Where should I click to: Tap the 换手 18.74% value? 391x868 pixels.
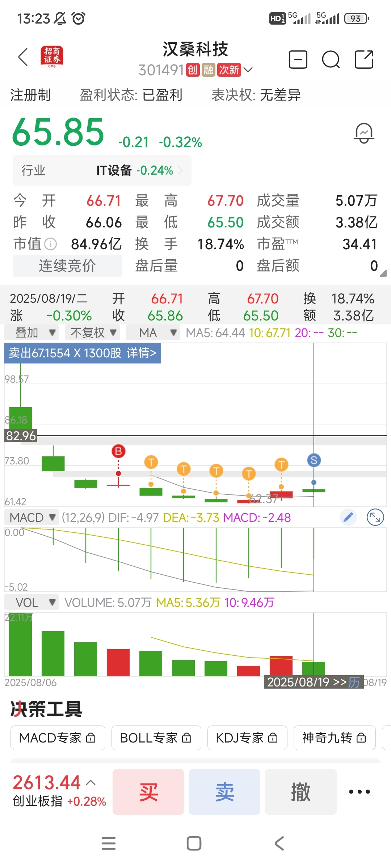pyautogui.click(x=220, y=244)
